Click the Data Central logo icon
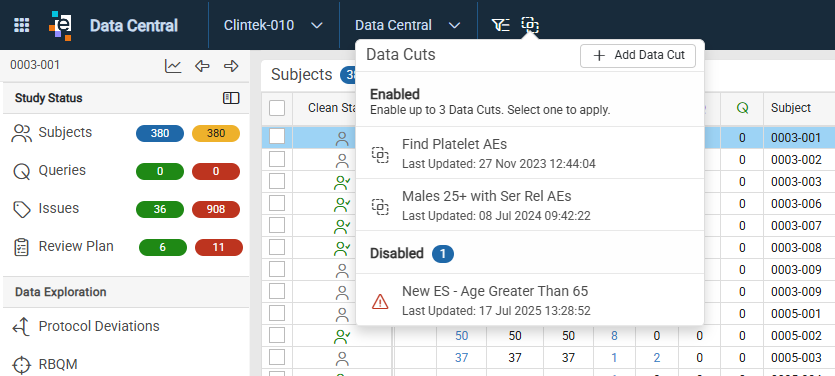The width and height of the screenshot is (835, 376). 60,25
